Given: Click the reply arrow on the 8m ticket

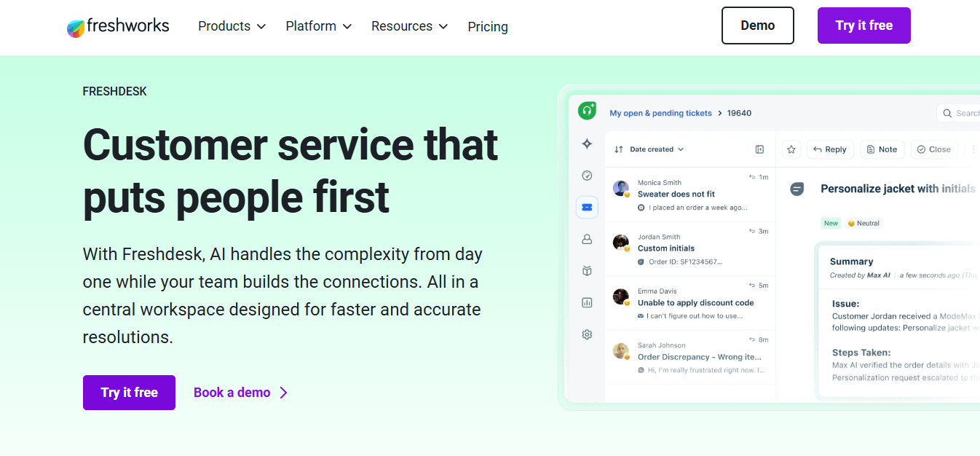Looking at the screenshot, I should click(x=752, y=339).
